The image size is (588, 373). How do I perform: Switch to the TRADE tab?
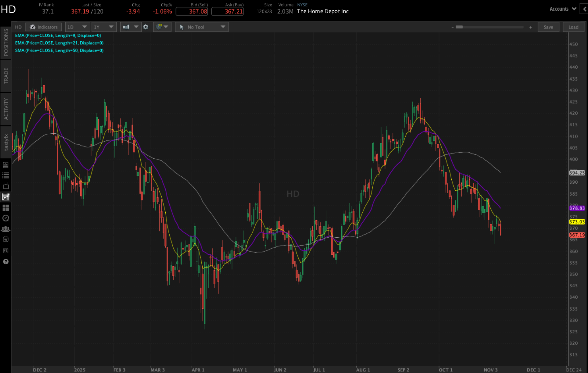[x=6, y=75]
